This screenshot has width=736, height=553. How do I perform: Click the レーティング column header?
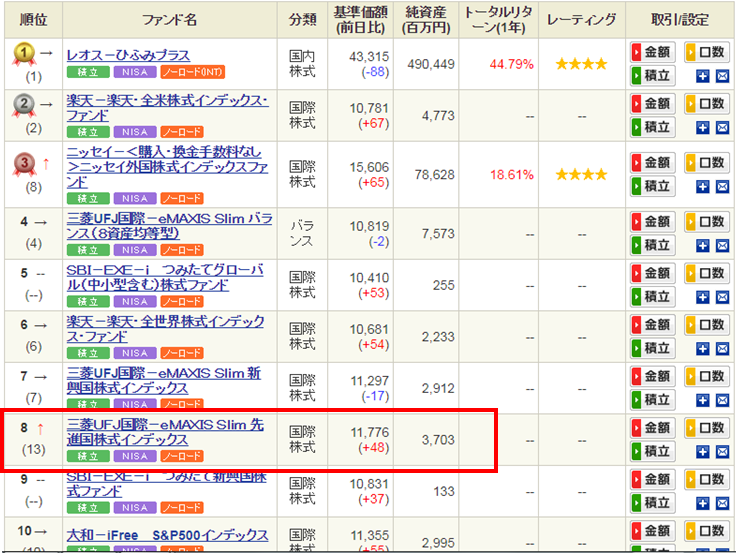pyautogui.click(x=582, y=19)
